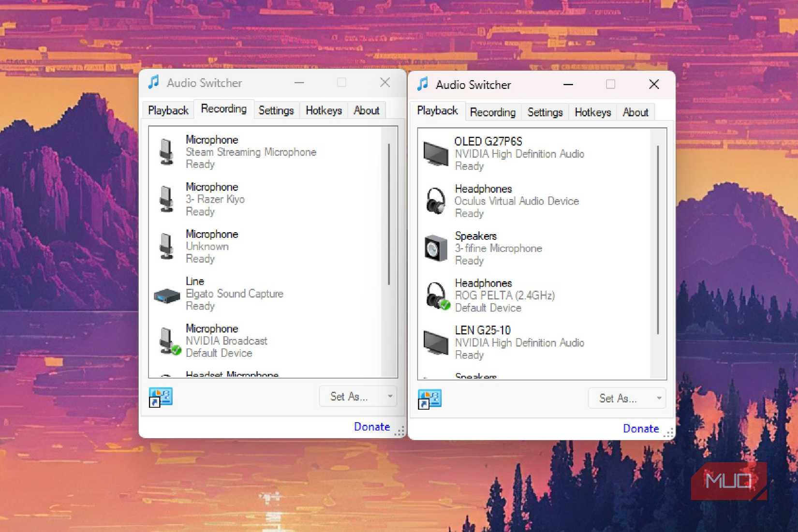Click the LEN G25-10 display icon
The width and height of the screenshot is (798, 532).
click(x=436, y=342)
